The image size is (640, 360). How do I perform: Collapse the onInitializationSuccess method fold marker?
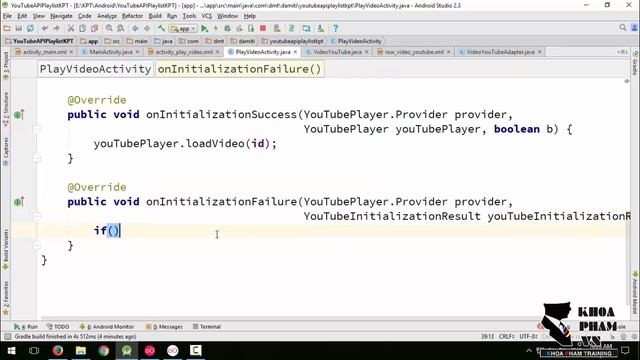pyautogui.click(x=37, y=129)
